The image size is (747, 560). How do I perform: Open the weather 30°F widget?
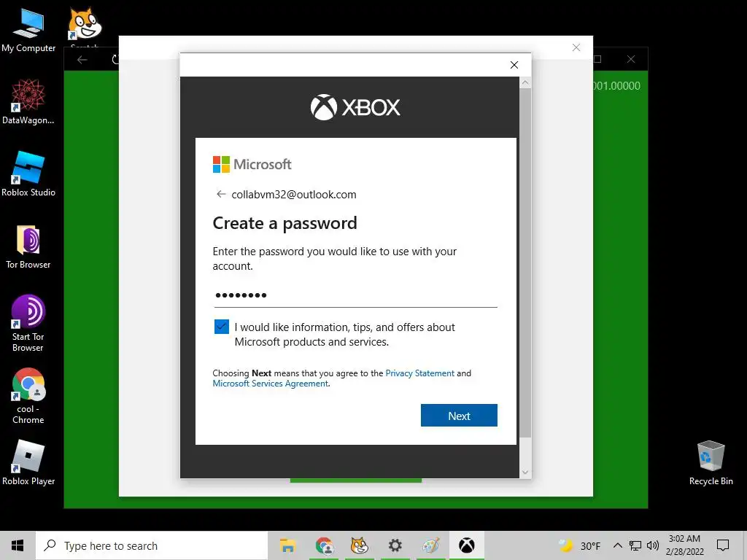579,545
